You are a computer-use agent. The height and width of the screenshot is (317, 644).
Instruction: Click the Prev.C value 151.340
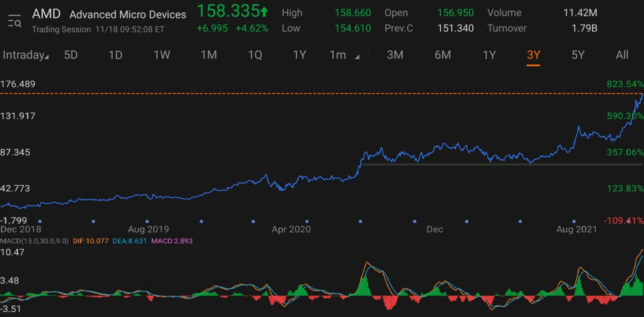point(456,28)
